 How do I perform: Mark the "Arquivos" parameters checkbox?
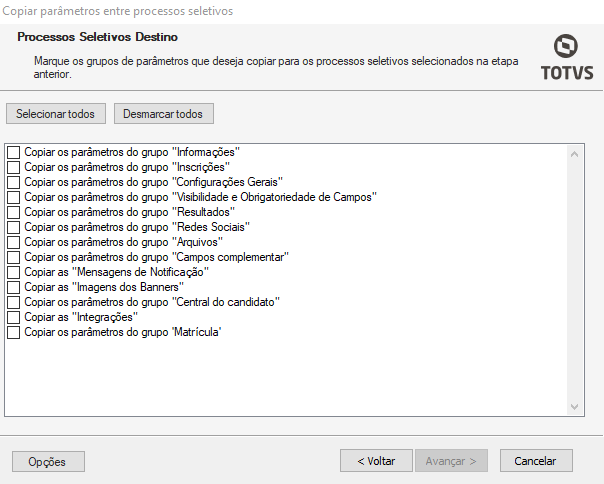point(14,242)
